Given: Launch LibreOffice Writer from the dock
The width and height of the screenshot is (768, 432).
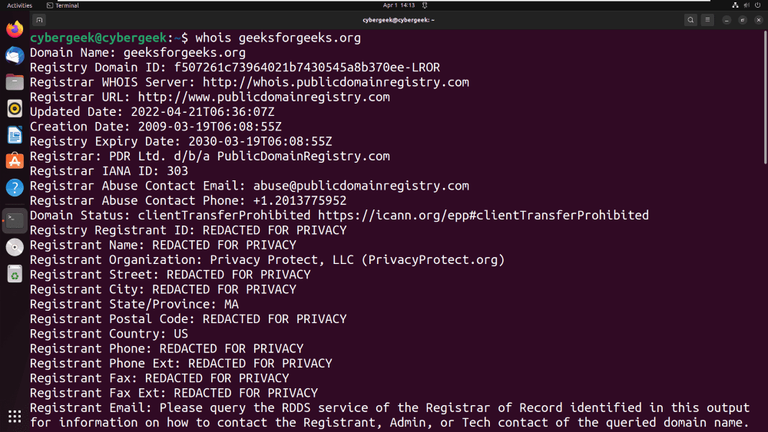Looking at the screenshot, I should click(14, 135).
